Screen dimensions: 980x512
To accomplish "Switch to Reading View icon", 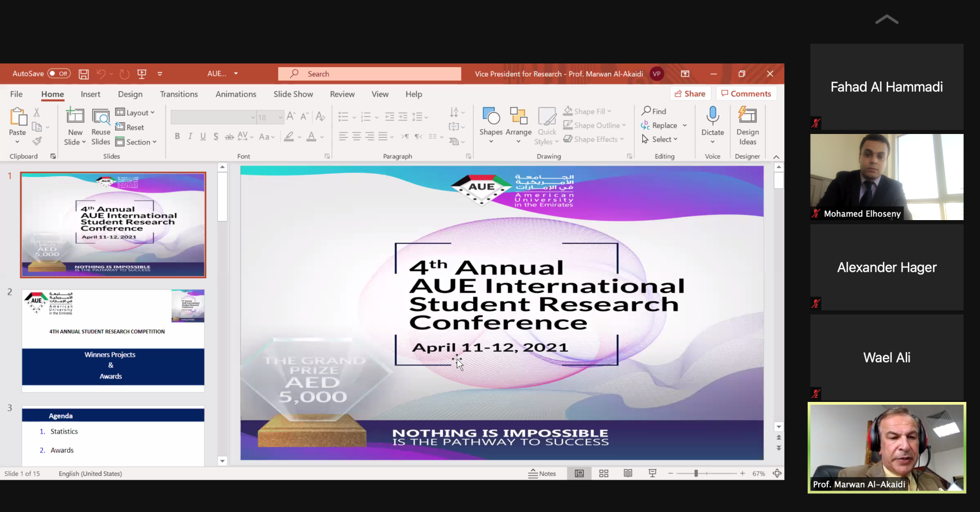I will (x=628, y=473).
